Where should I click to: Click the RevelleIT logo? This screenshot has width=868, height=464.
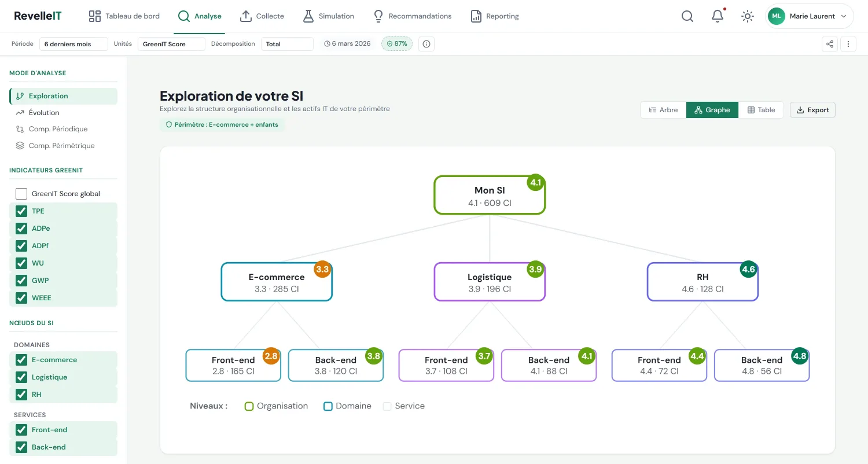[x=38, y=16]
